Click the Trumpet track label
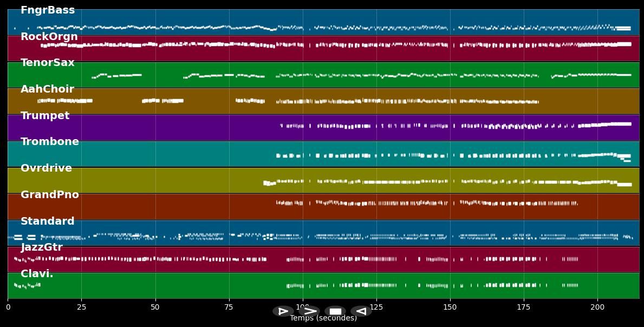Screen dimensions: 644x327 [x=45, y=116]
